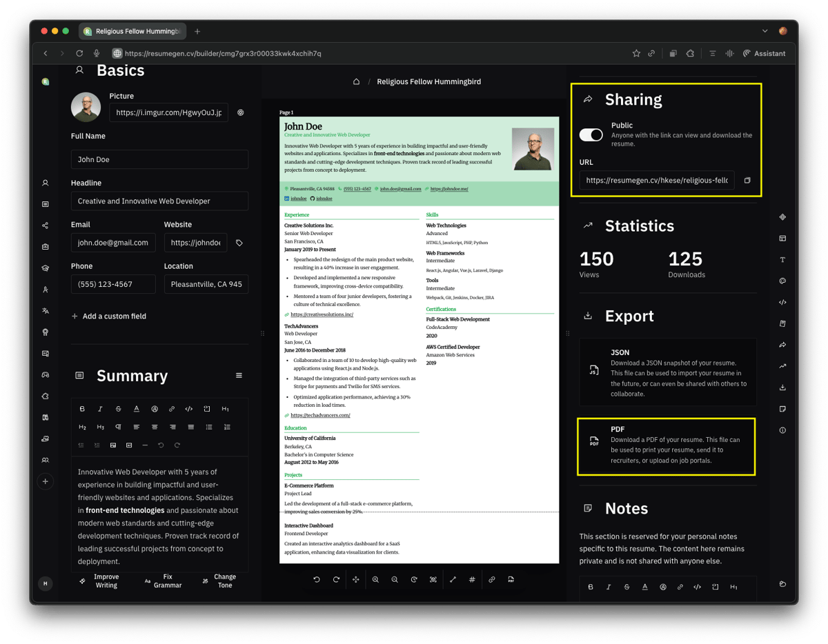This screenshot has height=644, width=828.
Task: Click the strikethrough icon in Notes toolbar
Action: tap(627, 587)
